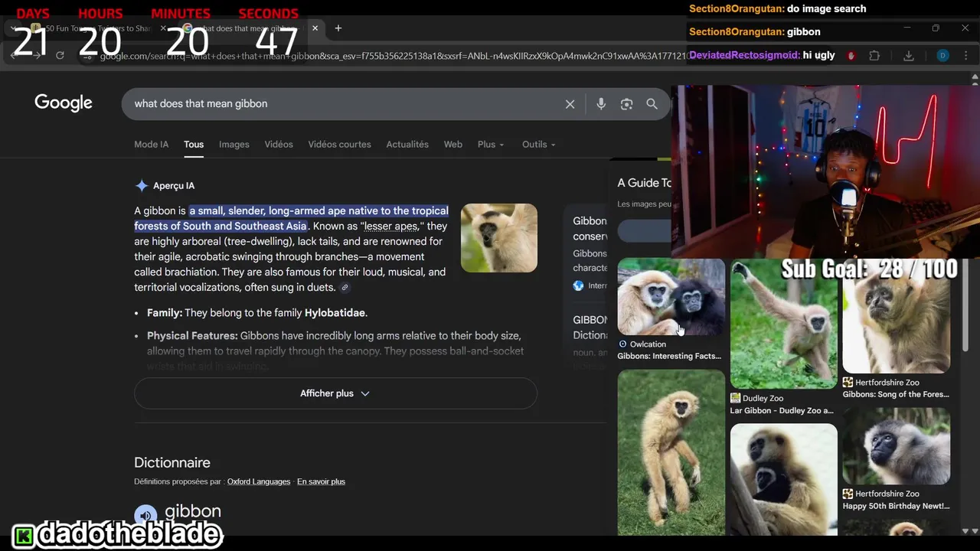This screenshot has width=980, height=551.
Task: Open mother and baby gibbon image
Action: pyautogui.click(x=783, y=479)
